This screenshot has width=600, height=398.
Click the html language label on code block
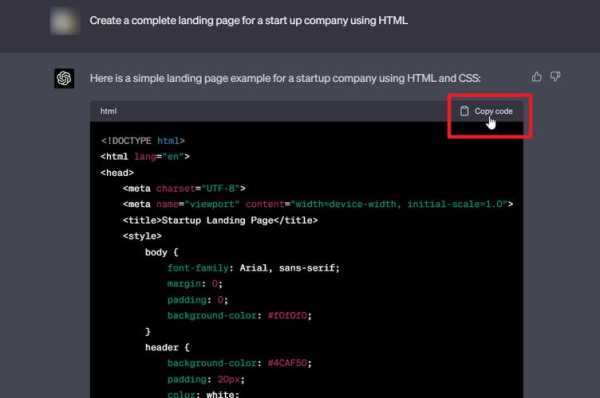tap(108, 111)
